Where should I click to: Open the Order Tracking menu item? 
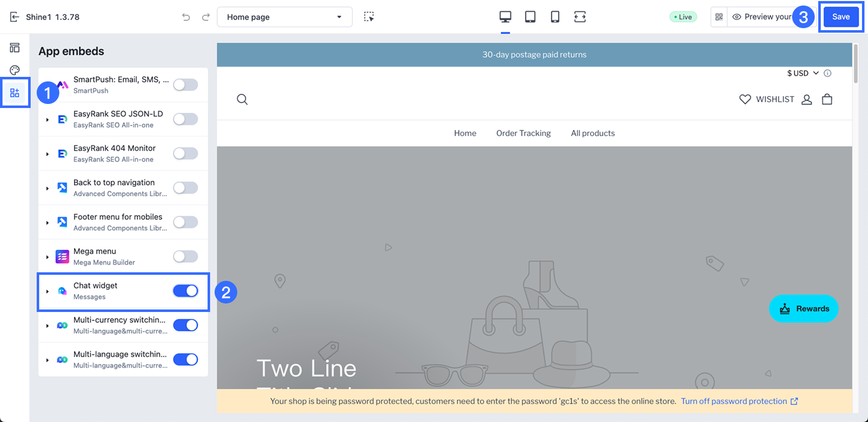point(523,133)
